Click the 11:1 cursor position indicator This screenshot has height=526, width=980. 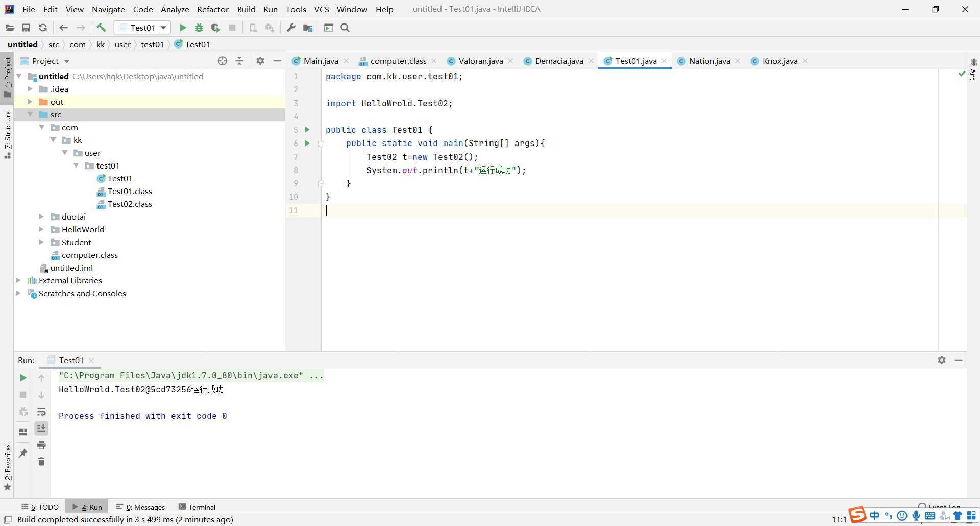click(839, 520)
